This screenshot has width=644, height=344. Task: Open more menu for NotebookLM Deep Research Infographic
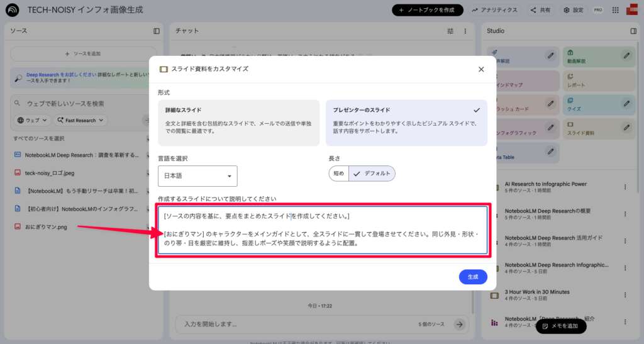coord(625,268)
